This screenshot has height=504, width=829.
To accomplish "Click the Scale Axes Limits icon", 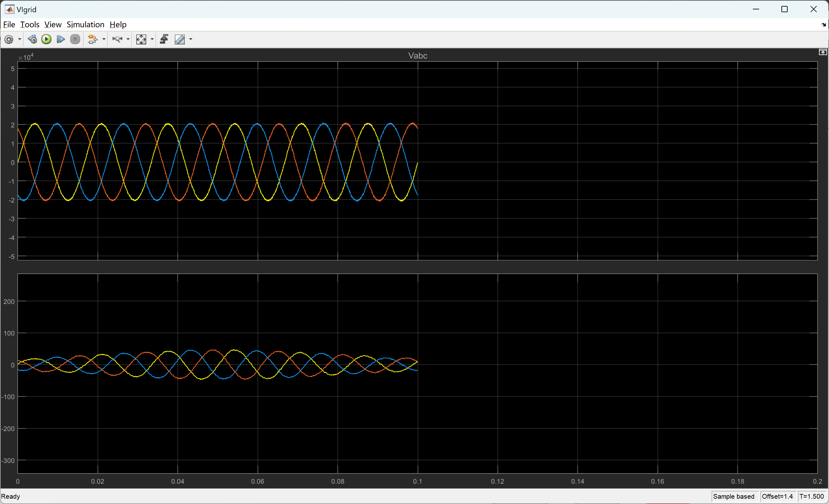I will tap(141, 39).
